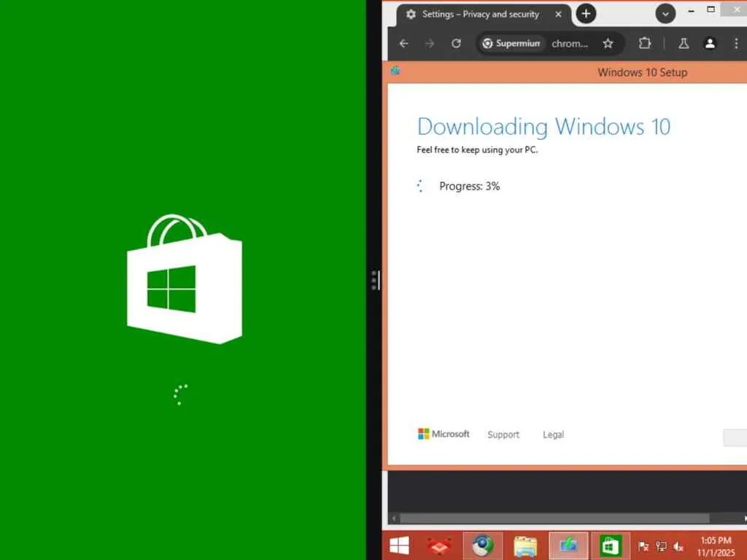The width and height of the screenshot is (747, 560).
Task: Open the Extensions puzzle icon
Action: [x=645, y=43]
